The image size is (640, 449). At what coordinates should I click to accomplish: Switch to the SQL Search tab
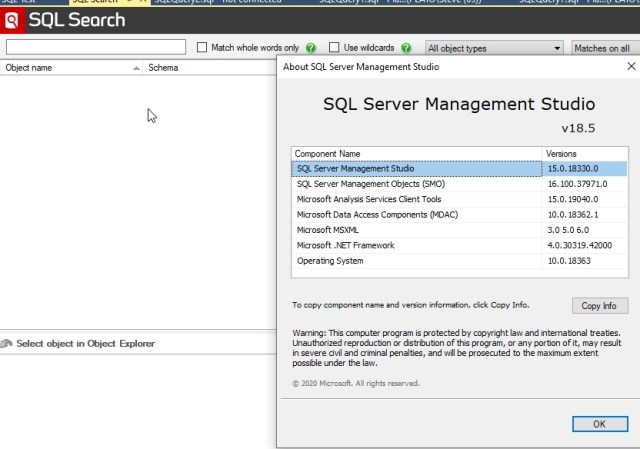coord(95,3)
